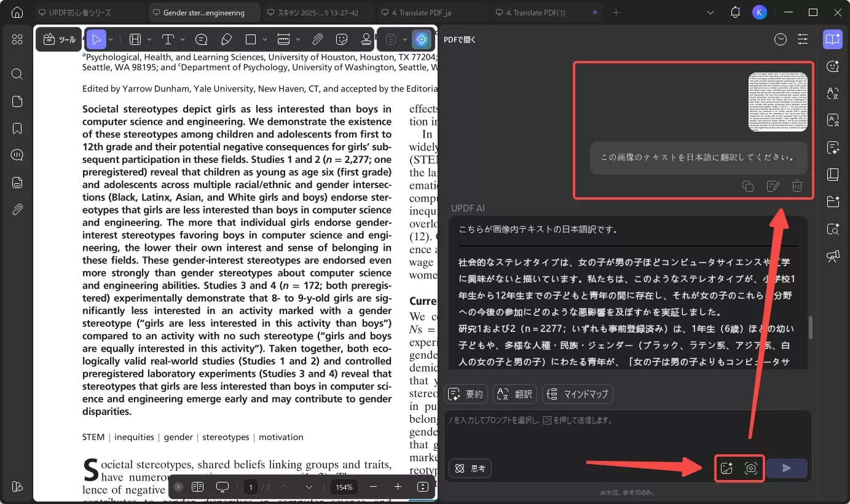Switch to the スキャン 2025 tab
Screen dimensions: 850x504
pyautogui.click(x=317, y=12)
